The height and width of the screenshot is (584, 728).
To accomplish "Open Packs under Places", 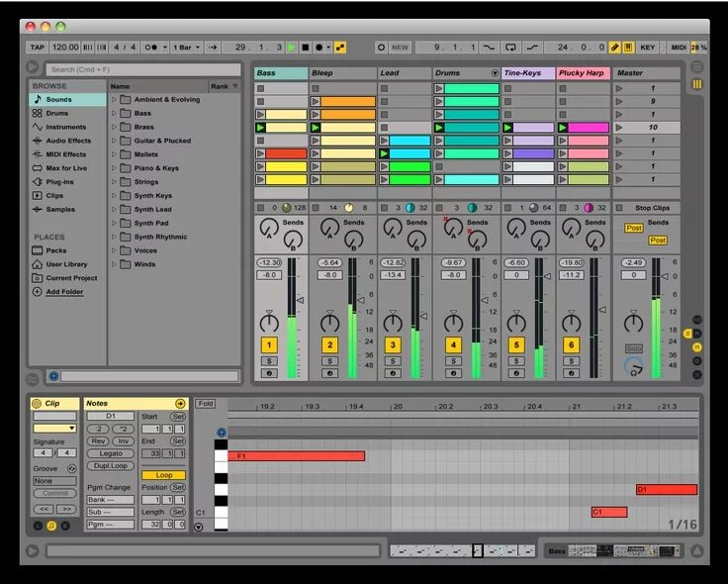I will pos(68,250).
